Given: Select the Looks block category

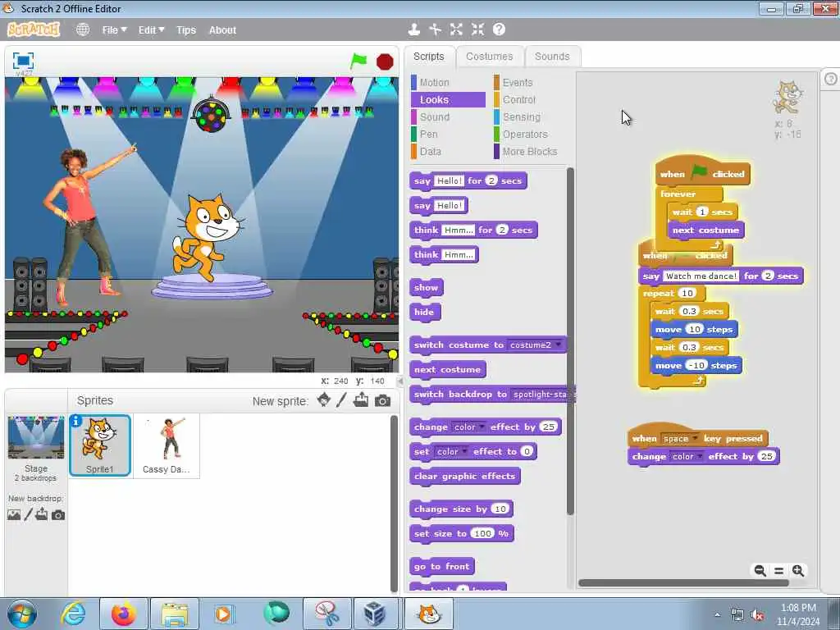Looking at the screenshot, I should pos(448,99).
